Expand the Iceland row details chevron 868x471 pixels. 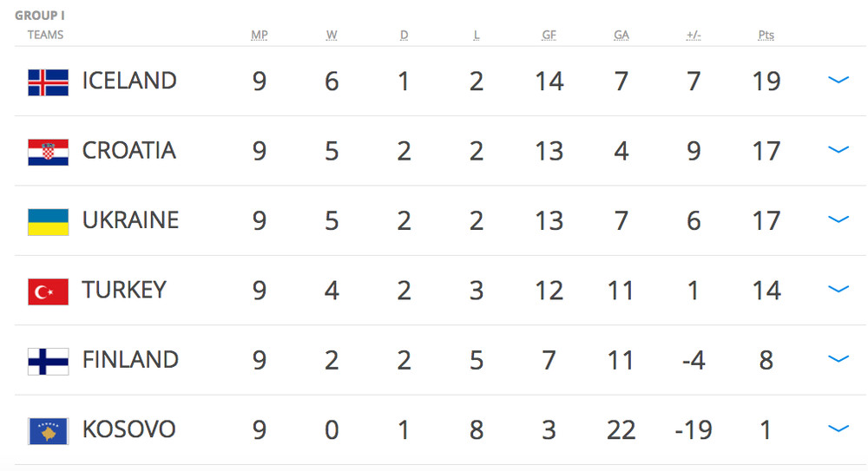(x=838, y=80)
